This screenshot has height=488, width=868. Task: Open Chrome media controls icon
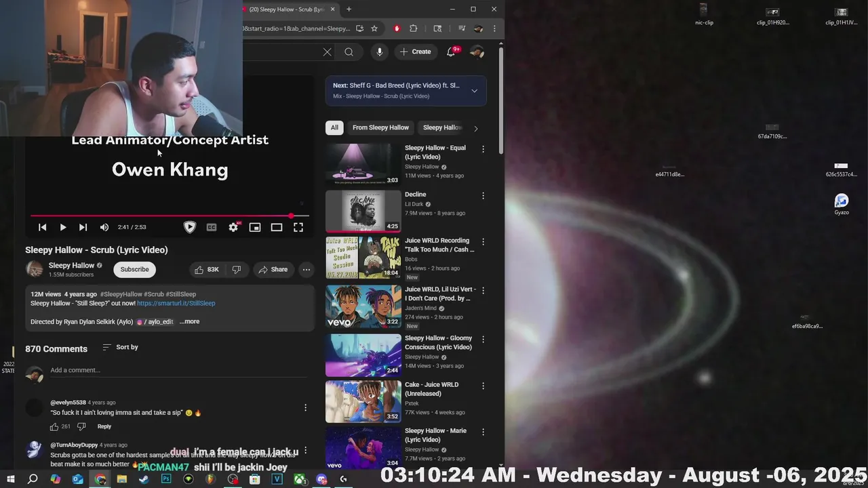(x=462, y=28)
